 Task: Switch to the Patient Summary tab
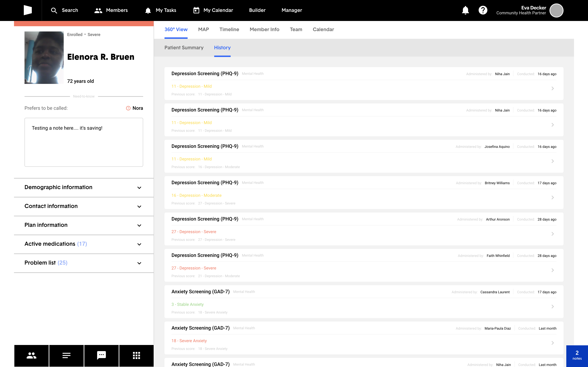184,48
